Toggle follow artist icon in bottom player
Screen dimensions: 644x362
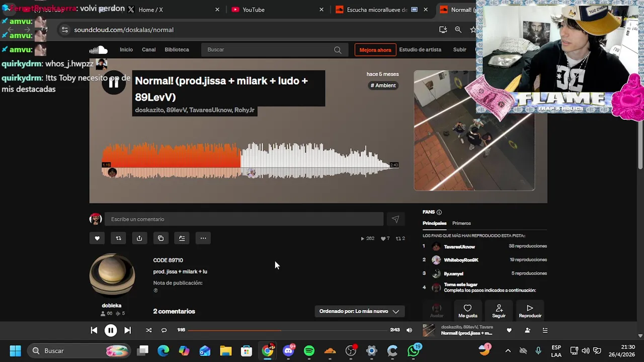tap(527, 330)
